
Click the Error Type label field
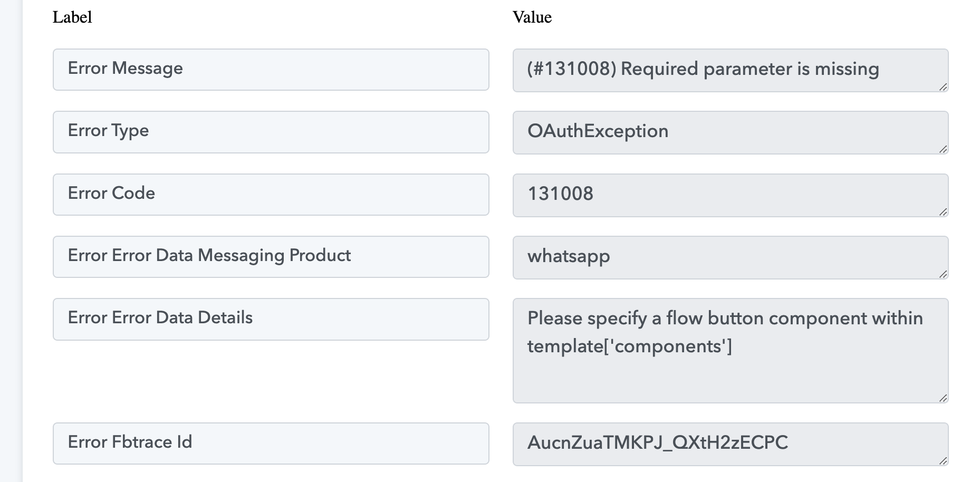pos(271,132)
